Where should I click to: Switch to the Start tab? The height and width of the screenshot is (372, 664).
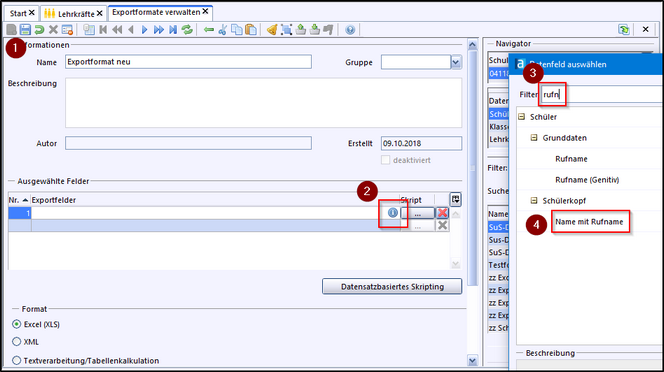coord(22,14)
